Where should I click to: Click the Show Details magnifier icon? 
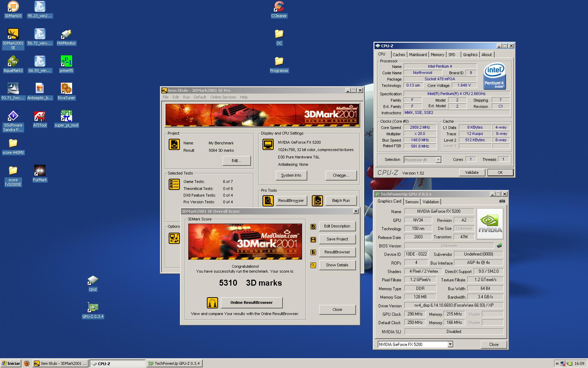[x=313, y=265]
